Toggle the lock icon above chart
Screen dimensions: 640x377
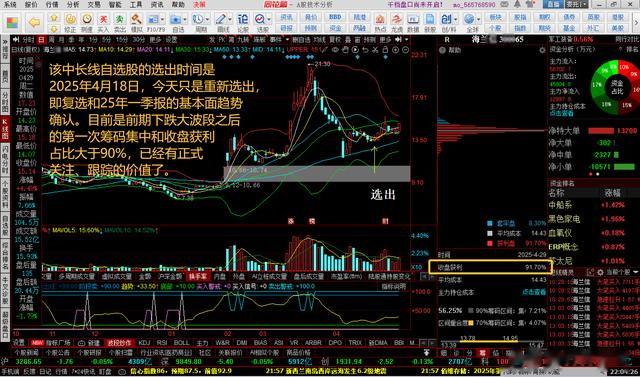click(384, 49)
